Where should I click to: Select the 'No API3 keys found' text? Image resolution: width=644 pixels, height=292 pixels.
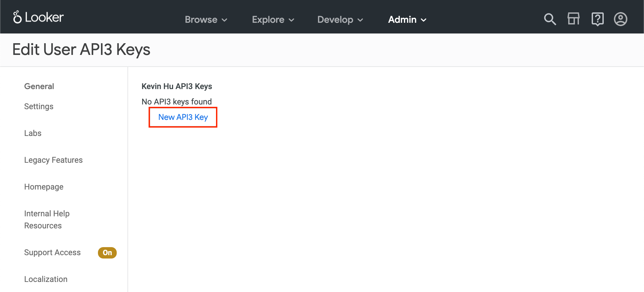point(177,102)
